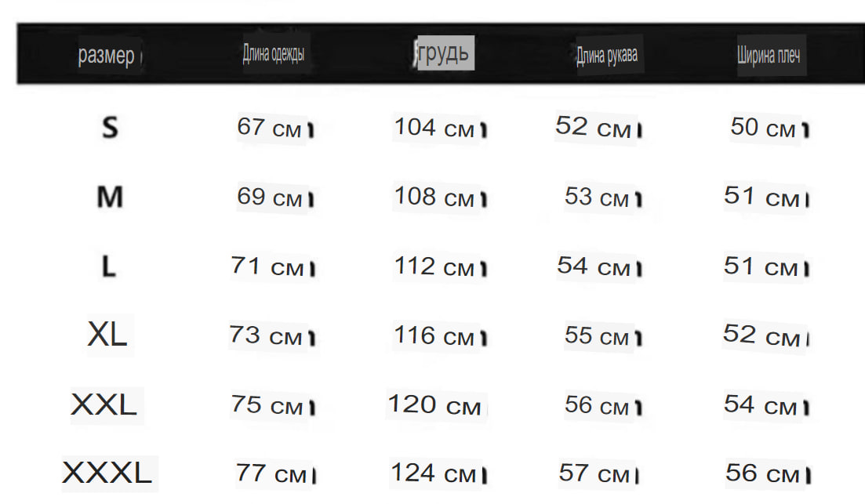Select the XXL size label

(104, 404)
